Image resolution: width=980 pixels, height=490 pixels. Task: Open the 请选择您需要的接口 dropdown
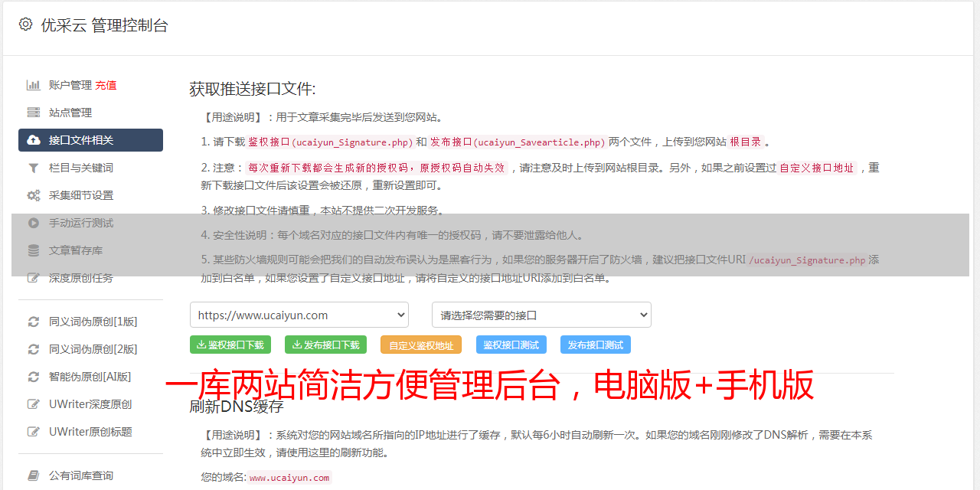[542, 315]
